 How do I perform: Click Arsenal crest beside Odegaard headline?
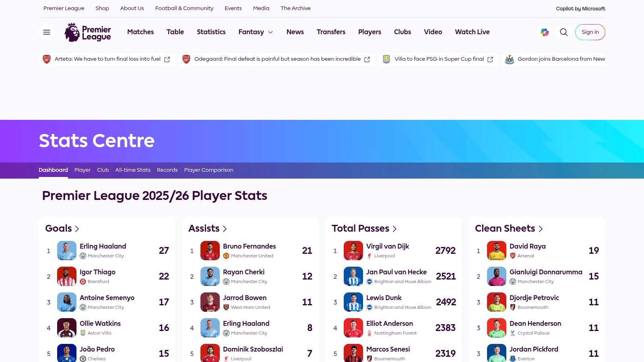tap(186, 59)
